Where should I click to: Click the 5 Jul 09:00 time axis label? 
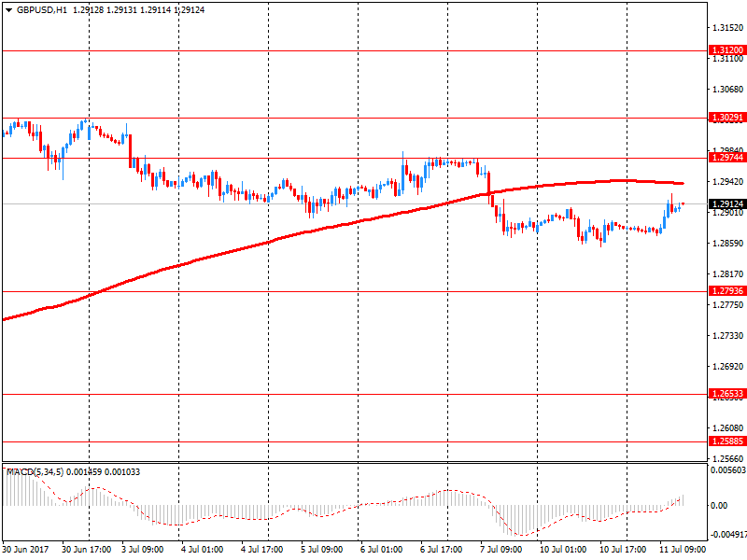pos(321,550)
